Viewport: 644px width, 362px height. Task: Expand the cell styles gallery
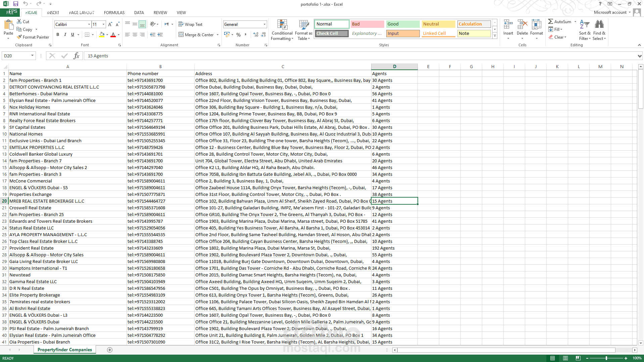495,36
